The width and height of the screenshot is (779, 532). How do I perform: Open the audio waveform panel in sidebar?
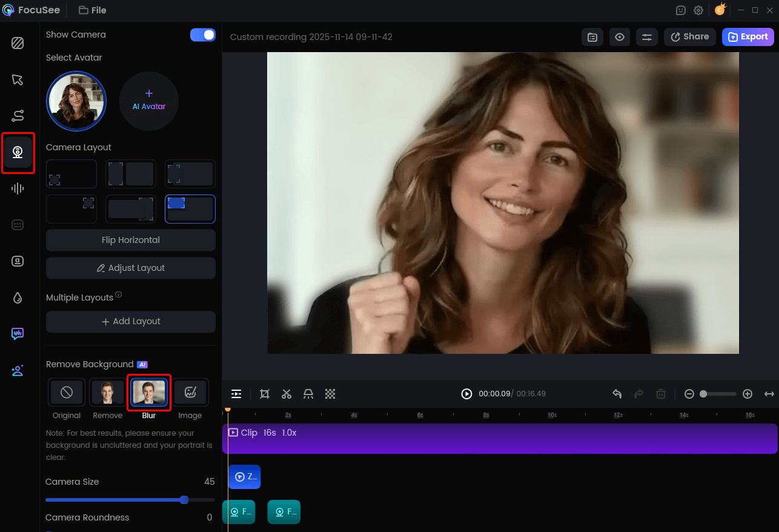(18, 188)
